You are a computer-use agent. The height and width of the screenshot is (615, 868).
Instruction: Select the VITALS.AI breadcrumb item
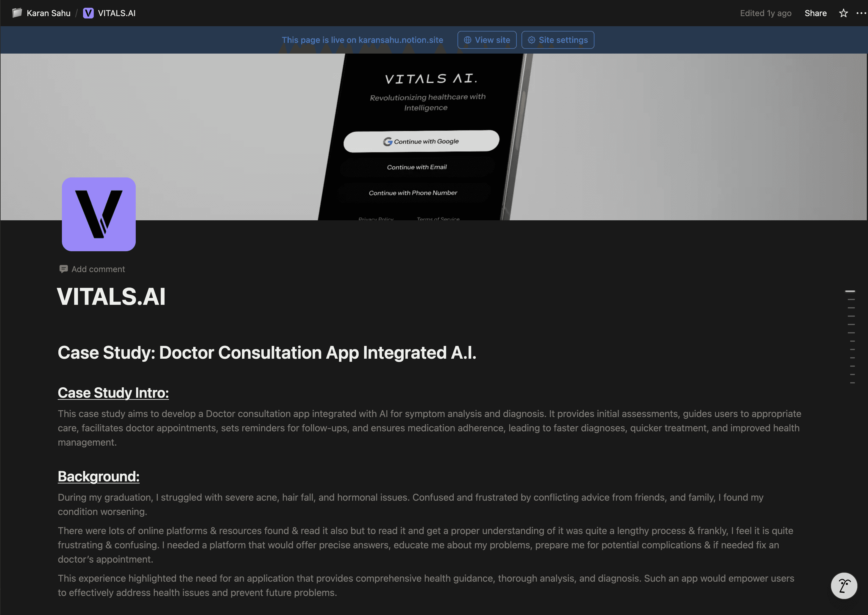116,13
